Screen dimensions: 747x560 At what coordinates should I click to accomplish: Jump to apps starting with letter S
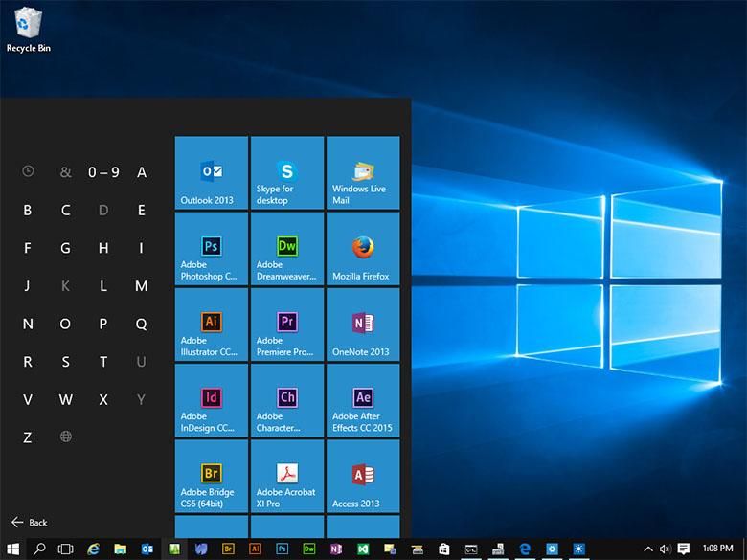[x=65, y=362]
